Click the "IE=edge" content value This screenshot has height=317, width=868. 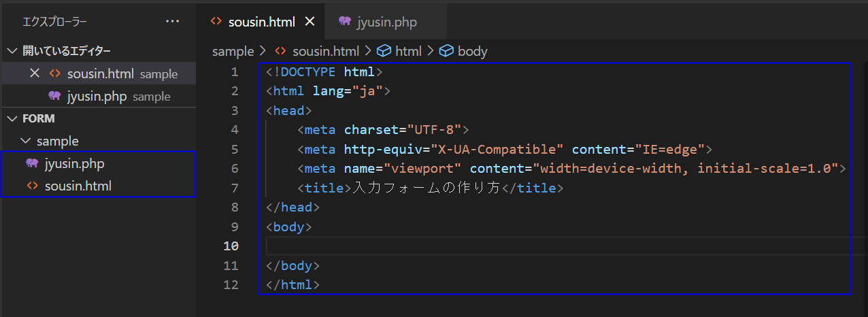tap(670, 149)
